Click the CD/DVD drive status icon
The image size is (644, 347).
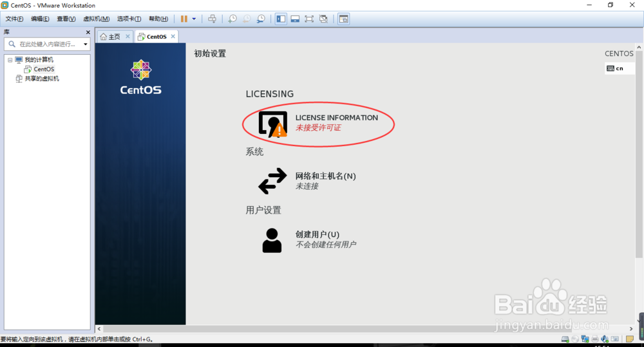pyautogui.click(x=575, y=339)
